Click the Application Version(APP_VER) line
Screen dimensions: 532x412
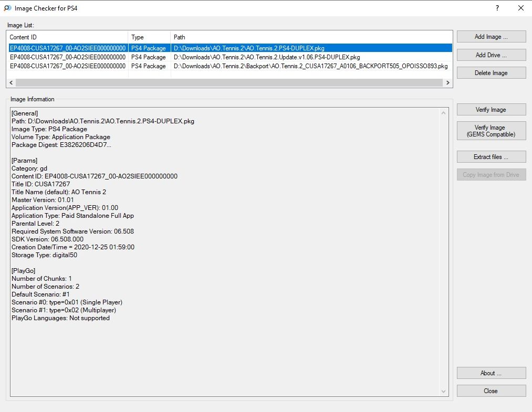coord(65,207)
